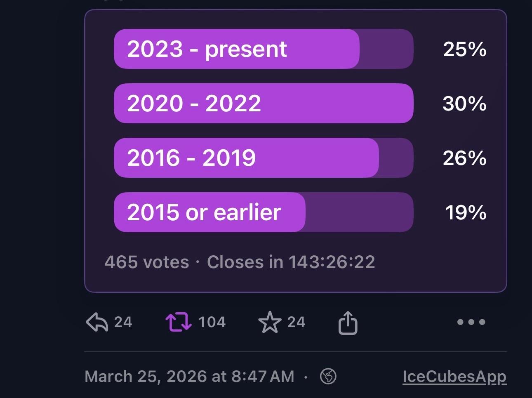The width and height of the screenshot is (532, 398).
Task: Click the 104 boosts count
Action: pos(212,322)
